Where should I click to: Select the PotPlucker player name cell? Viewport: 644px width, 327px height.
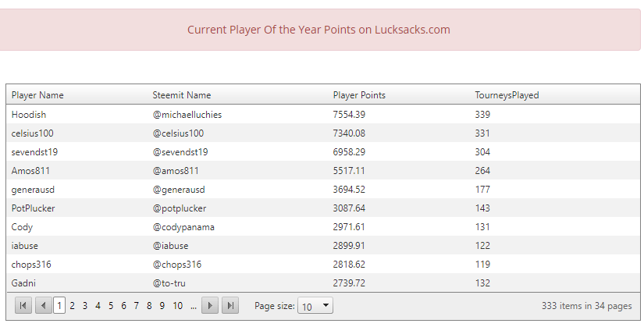click(33, 208)
